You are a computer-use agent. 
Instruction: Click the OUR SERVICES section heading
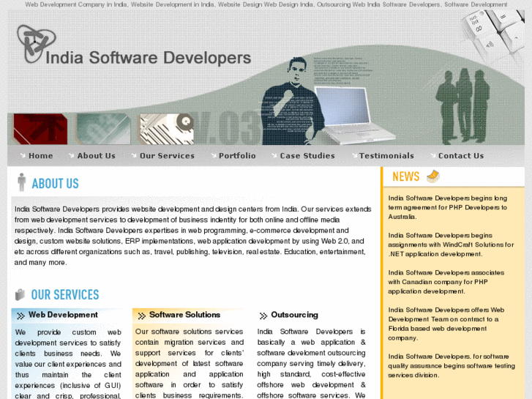[65, 295]
